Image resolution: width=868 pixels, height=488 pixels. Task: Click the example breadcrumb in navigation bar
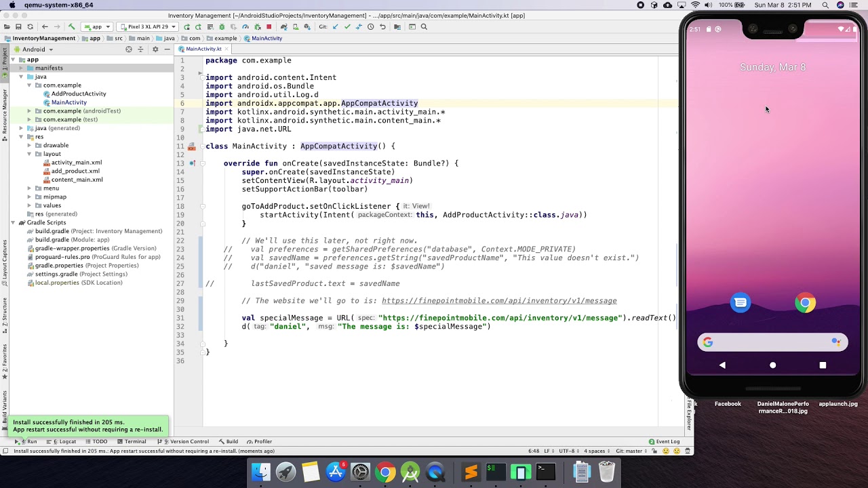click(222, 39)
